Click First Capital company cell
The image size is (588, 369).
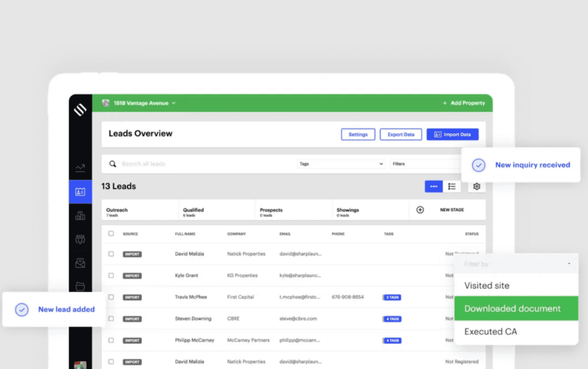point(240,297)
